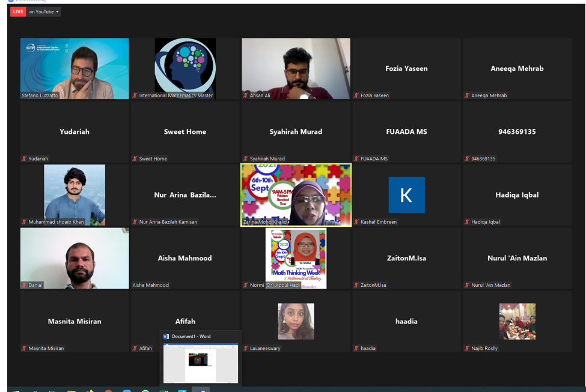Select Lavaneeswary's profile picture

point(296,321)
